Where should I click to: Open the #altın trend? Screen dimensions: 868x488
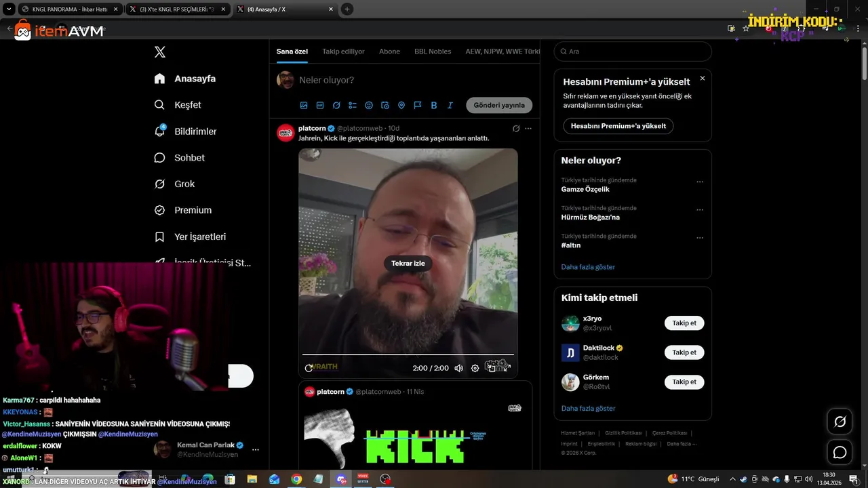tap(571, 245)
